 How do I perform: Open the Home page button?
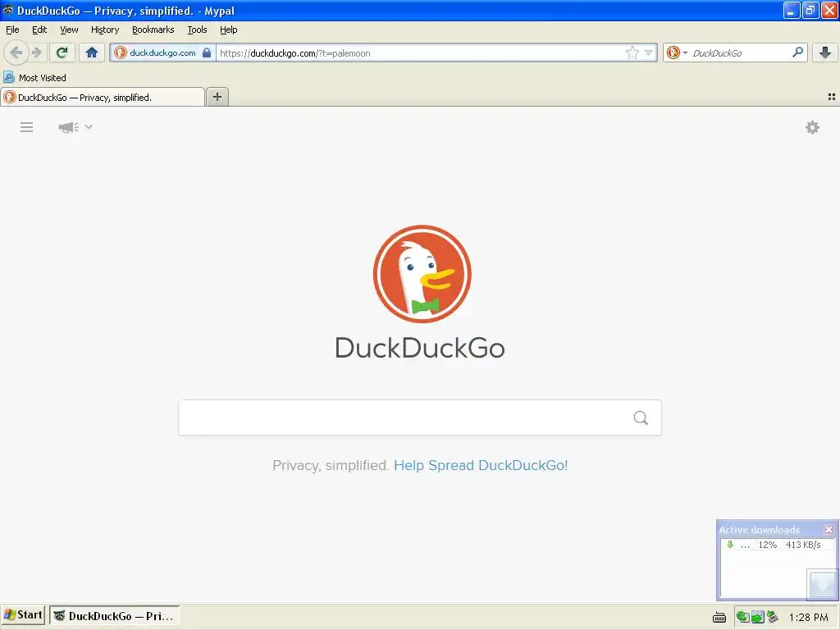coord(92,52)
